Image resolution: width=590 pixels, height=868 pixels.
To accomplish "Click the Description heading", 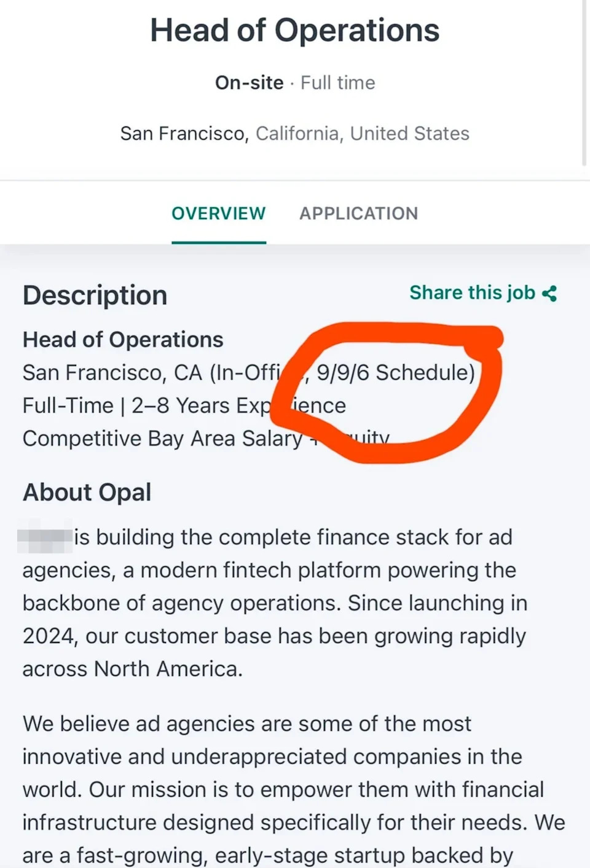I will [95, 295].
